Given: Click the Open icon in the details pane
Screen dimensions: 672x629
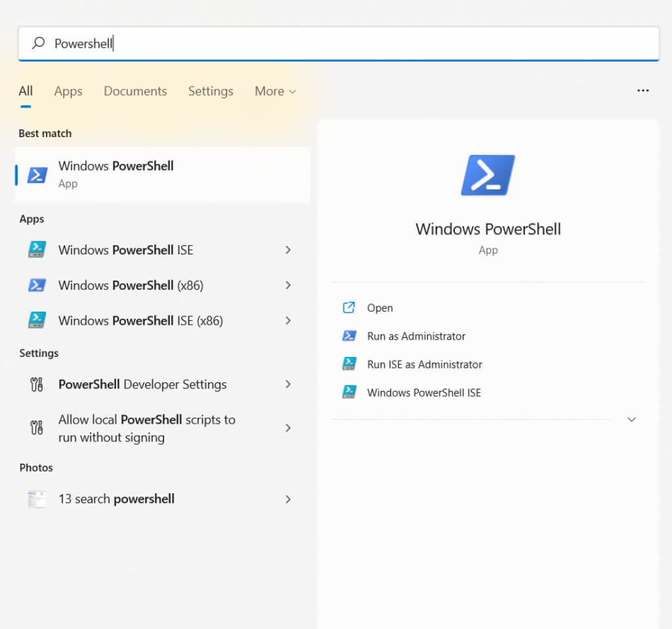Looking at the screenshot, I should pyautogui.click(x=349, y=308).
